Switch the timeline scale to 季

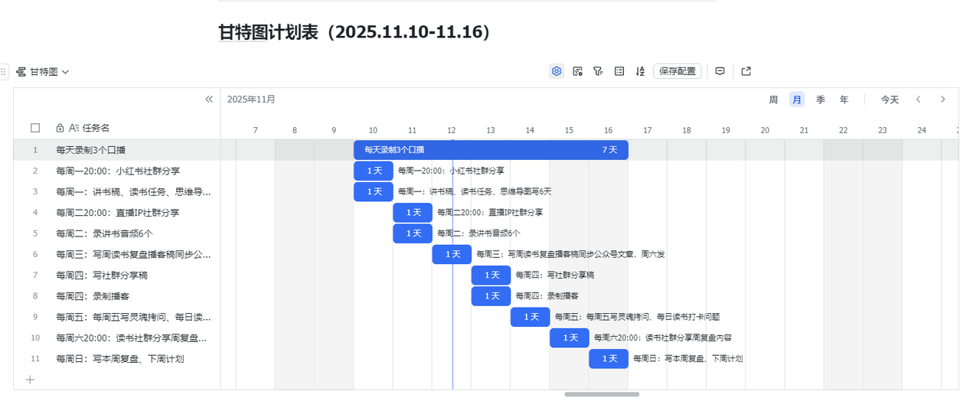820,99
